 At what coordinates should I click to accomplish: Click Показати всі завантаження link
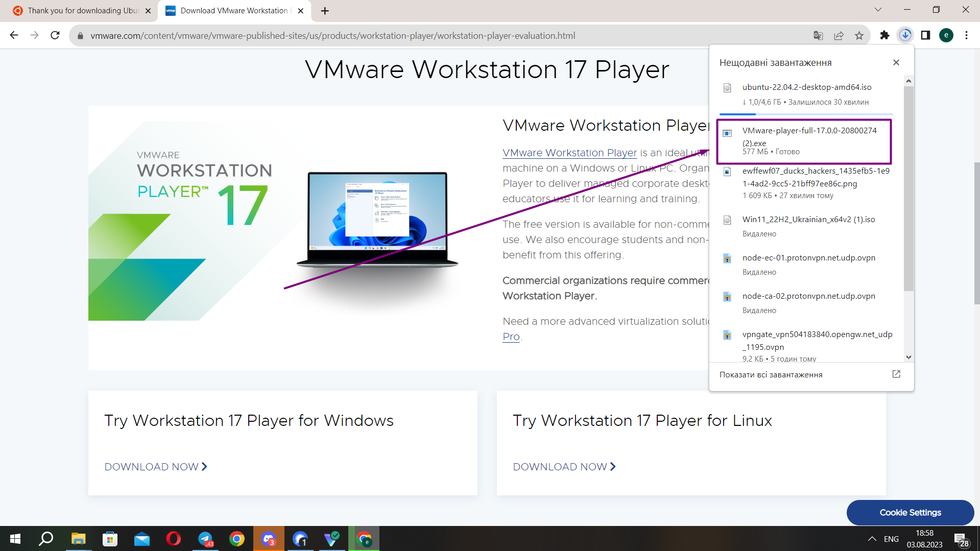771,375
